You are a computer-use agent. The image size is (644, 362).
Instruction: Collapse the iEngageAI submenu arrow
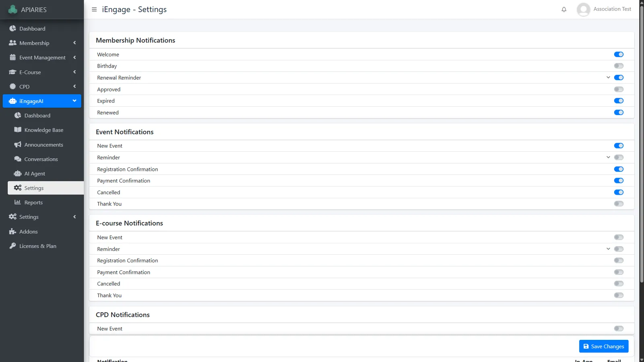point(74,101)
